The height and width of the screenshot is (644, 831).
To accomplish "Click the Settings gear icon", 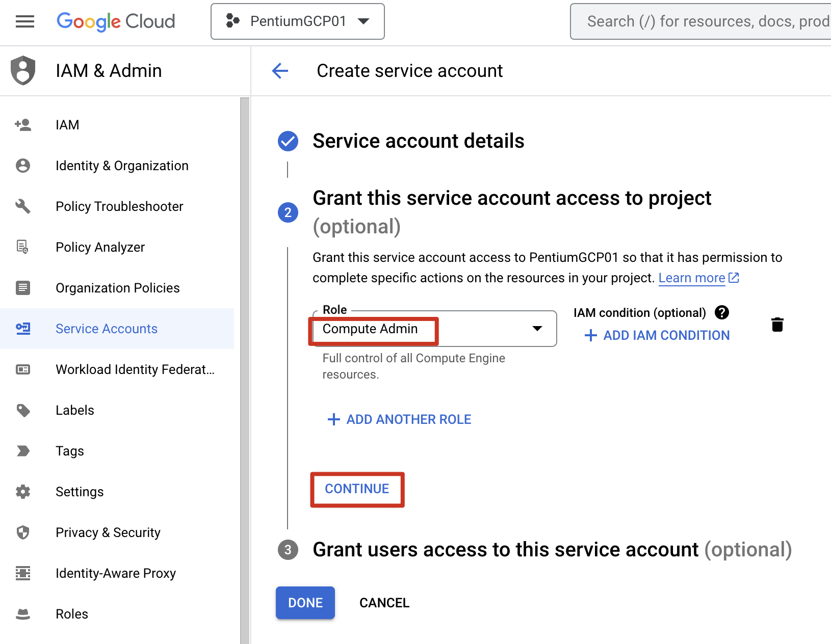I will pos(23,492).
